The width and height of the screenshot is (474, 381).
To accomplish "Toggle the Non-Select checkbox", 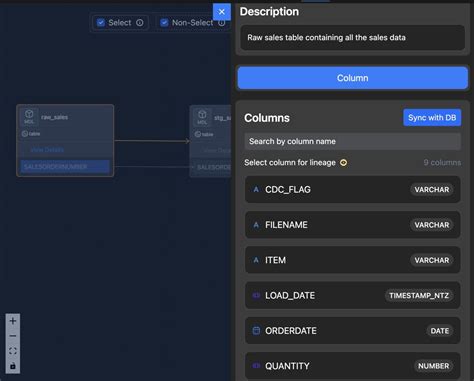I will tap(164, 23).
